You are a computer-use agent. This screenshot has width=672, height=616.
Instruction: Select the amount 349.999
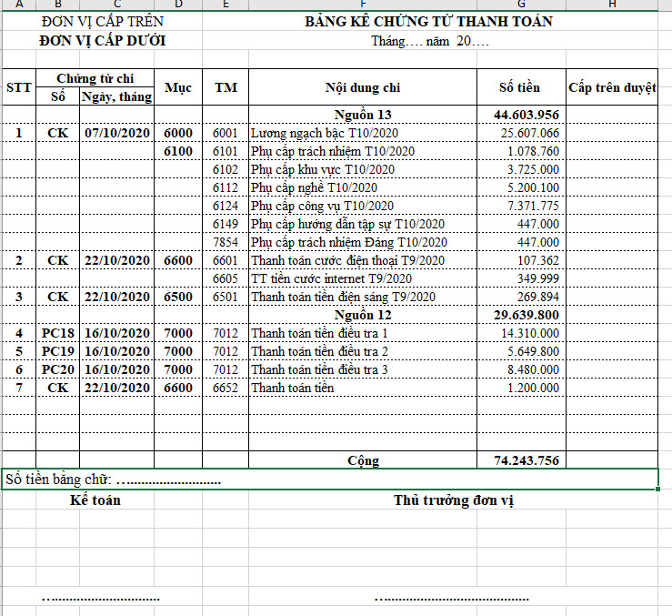tap(521, 278)
